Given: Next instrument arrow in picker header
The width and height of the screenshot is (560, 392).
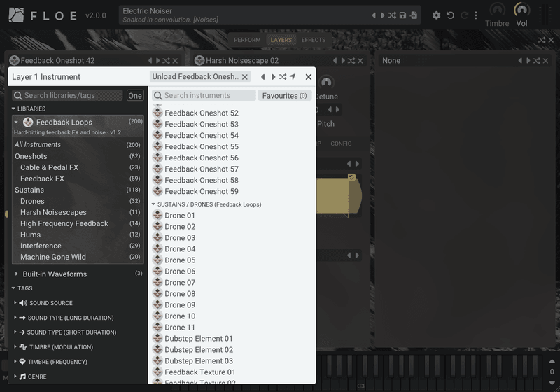Looking at the screenshot, I should coord(273,77).
